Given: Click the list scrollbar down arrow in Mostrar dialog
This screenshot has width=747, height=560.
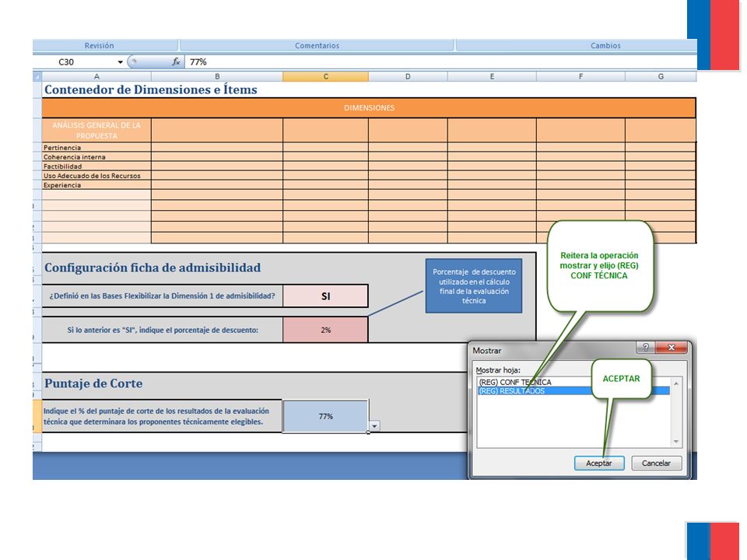Looking at the screenshot, I should (x=676, y=442).
